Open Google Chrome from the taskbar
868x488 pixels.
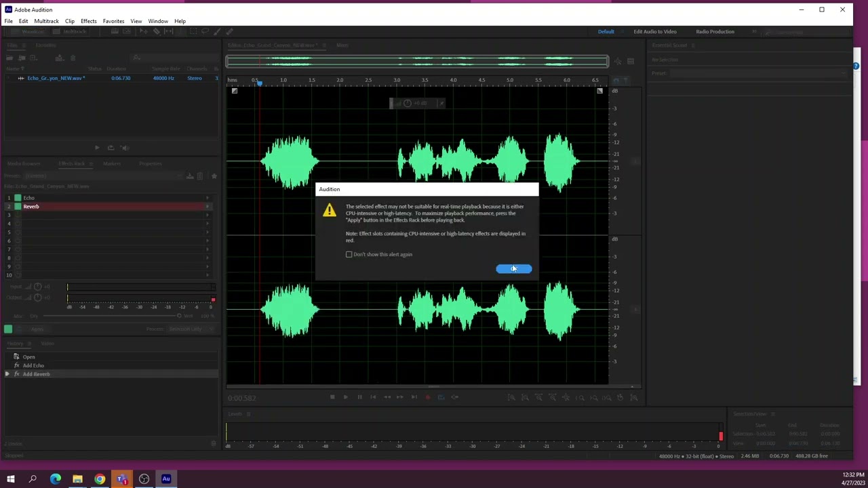pyautogui.click(x=100, y=479)
